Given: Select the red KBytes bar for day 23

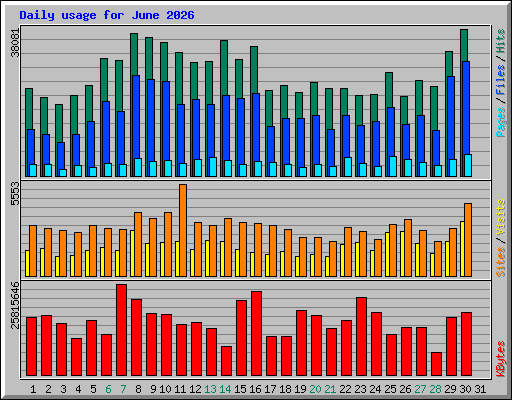Looking at the screenshot, I should [x=361, y=337].
